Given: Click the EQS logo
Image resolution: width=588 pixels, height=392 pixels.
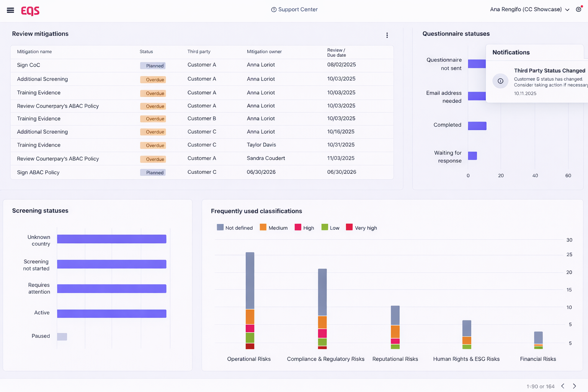Looking at the screenshot, I should click(30, 11).
